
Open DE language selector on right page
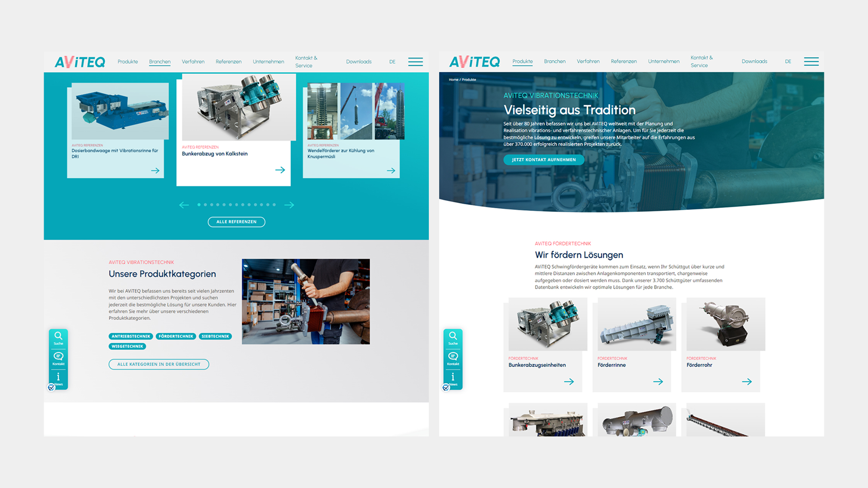tap(788, 61)
